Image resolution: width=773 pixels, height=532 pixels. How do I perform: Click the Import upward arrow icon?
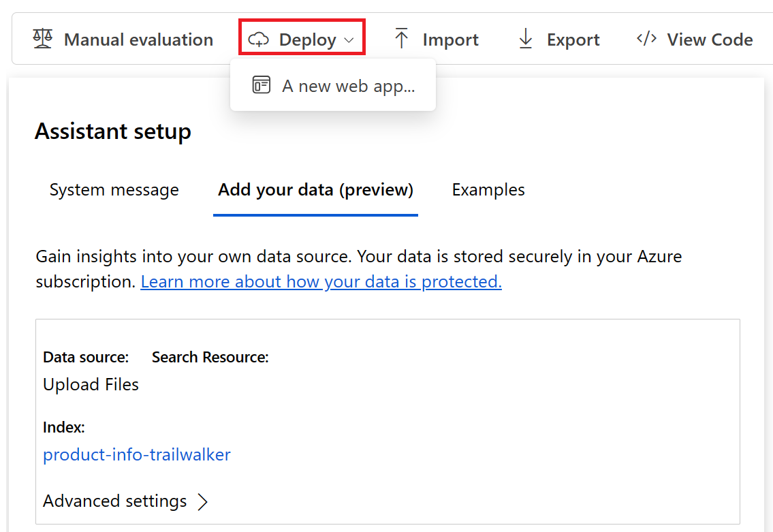tap(401, 38)
